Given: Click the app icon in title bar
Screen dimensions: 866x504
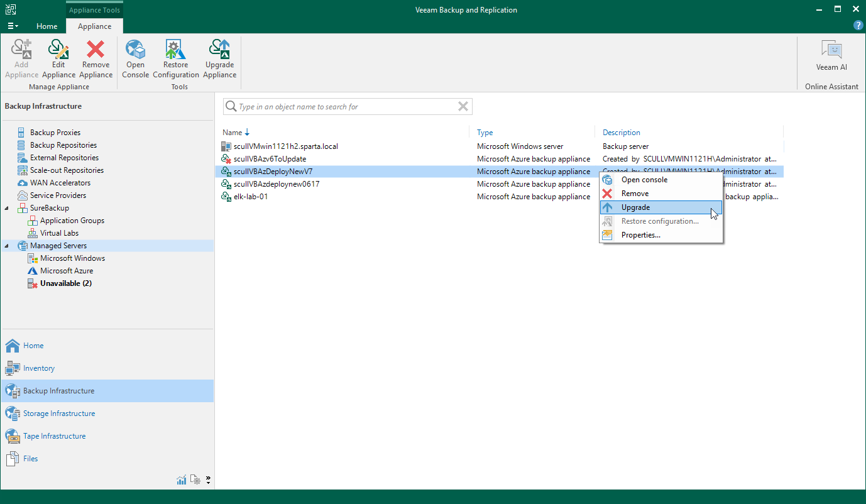Looking at the screenshot, I should pos(11,9).
